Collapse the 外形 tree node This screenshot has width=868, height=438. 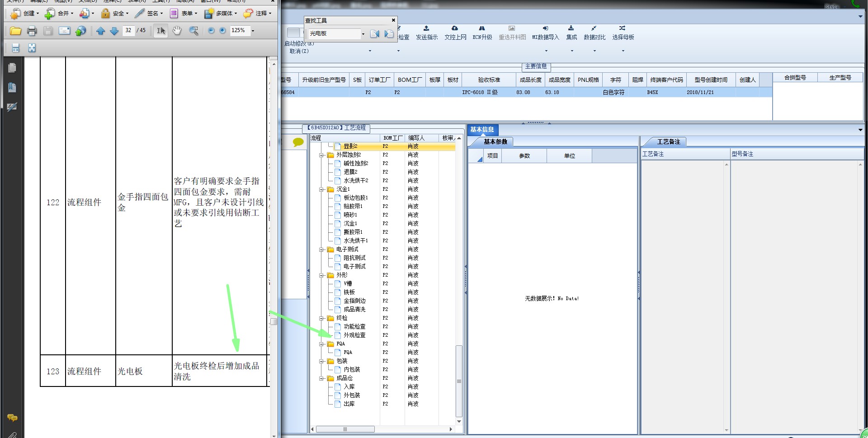[321, 275]
